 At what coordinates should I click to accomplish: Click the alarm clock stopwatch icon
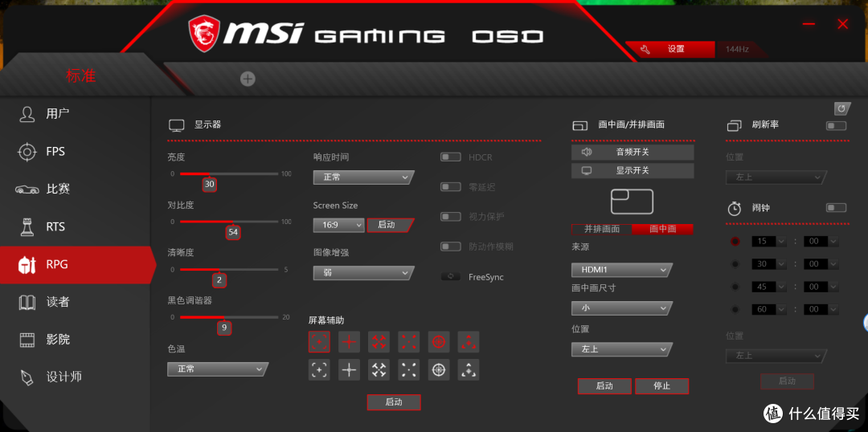(734, 209)
